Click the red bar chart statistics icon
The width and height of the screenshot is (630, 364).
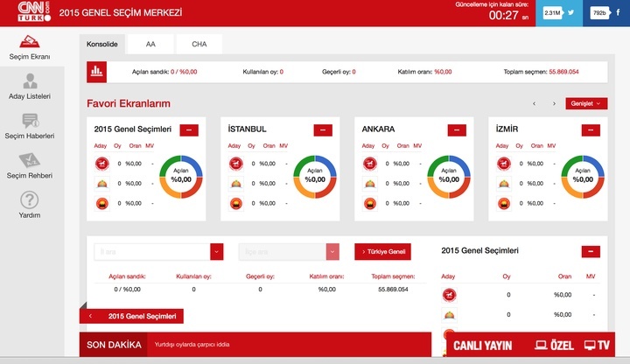point(96,72)
